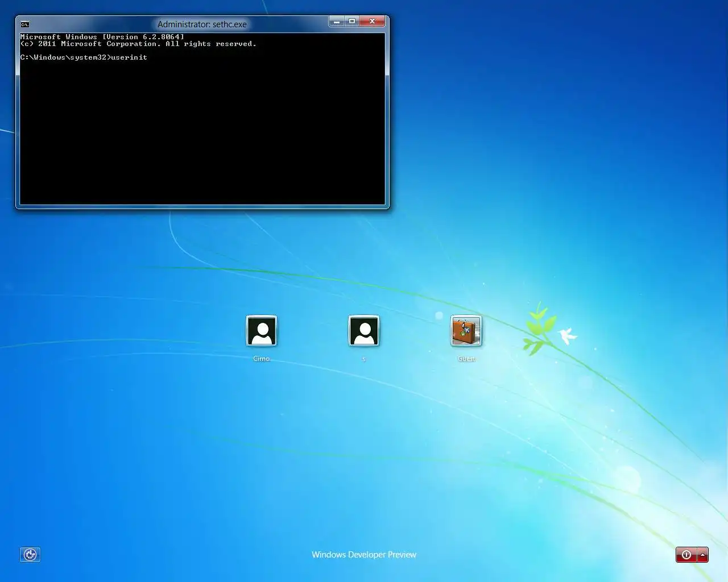Click the 2011 Microsoft Corporation copyright line
Screen dimensions: 728x582
(x=138, y=44)
